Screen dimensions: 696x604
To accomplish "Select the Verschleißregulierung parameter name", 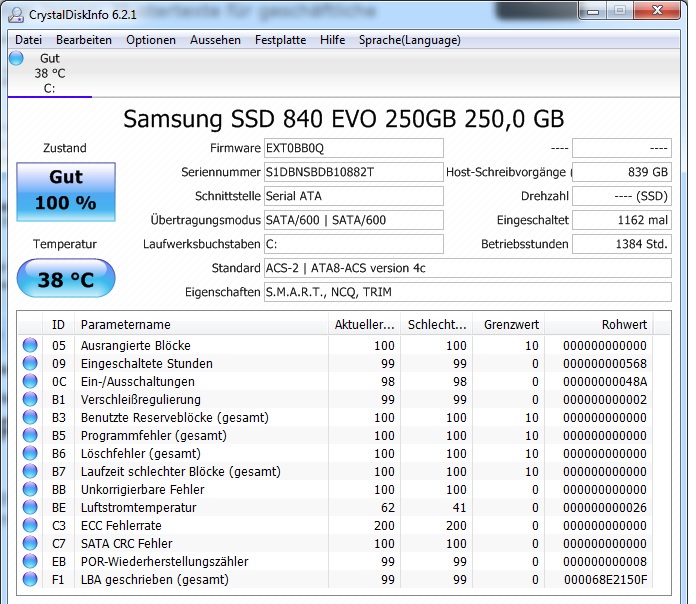I will pyautogui.click(x=141, y=399).
